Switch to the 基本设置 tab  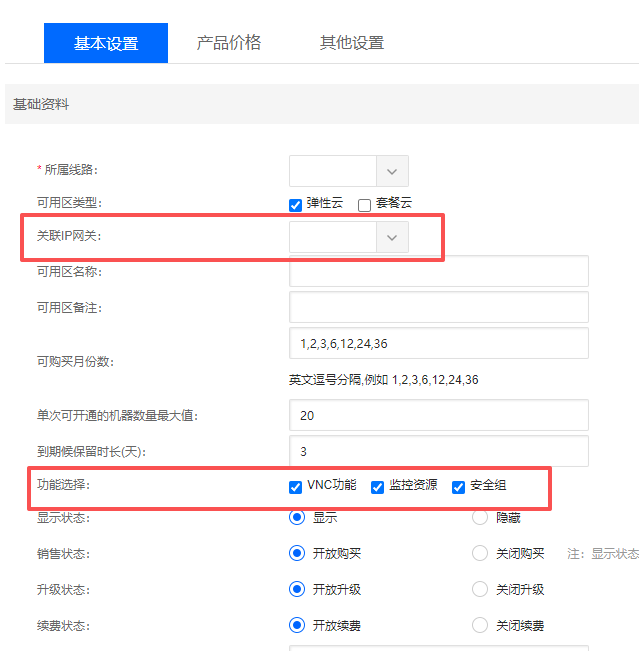[x=106, y=43]
